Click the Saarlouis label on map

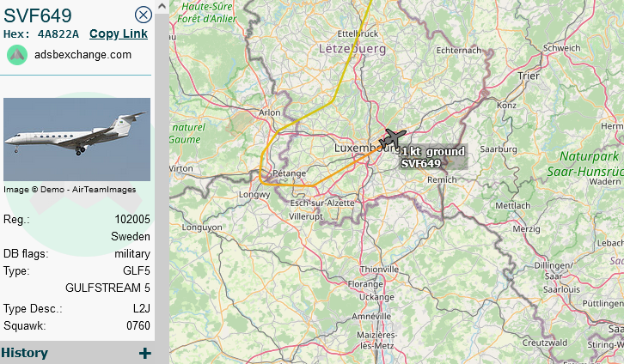tap(561, 289)
